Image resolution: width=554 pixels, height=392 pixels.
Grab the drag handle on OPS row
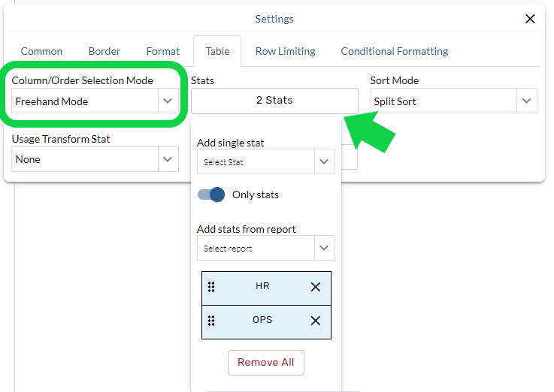pos(211,321)
